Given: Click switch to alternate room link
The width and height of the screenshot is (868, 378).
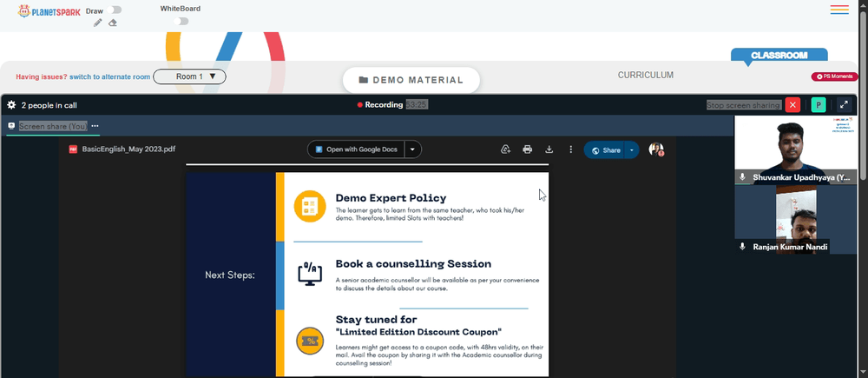Looking at the screenshot, I should tap(109, 77).
